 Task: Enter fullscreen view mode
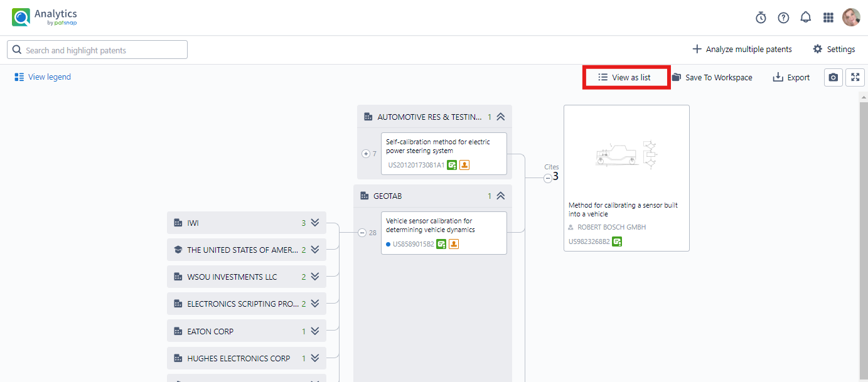(855, 77)
